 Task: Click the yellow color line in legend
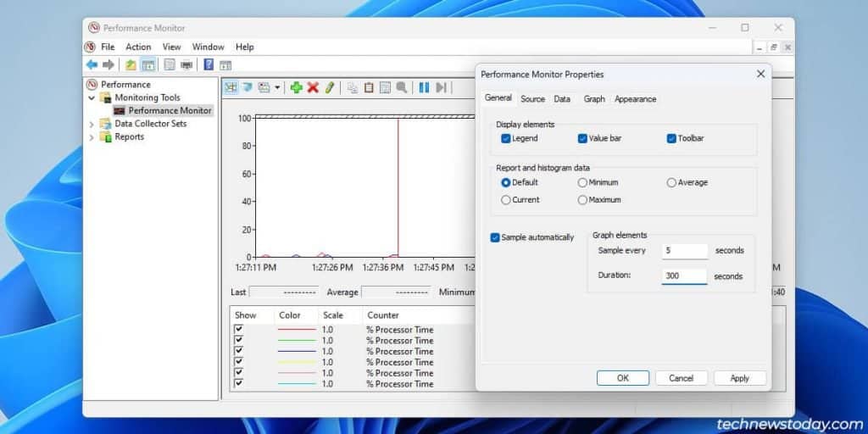(297, 362)
